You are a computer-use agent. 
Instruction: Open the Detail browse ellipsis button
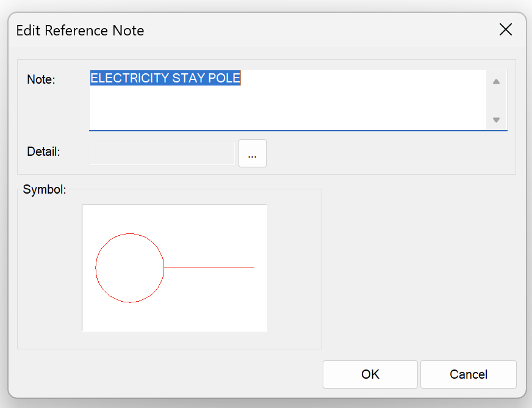click(253, 153)
